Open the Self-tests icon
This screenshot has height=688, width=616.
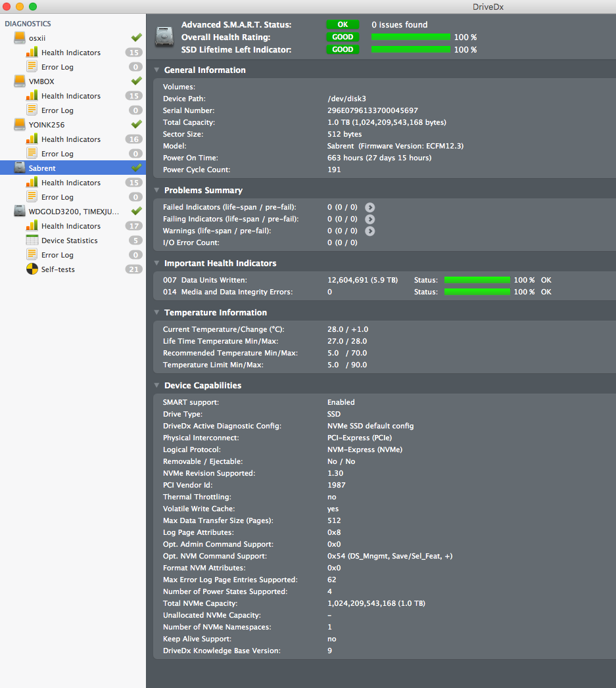32,269
